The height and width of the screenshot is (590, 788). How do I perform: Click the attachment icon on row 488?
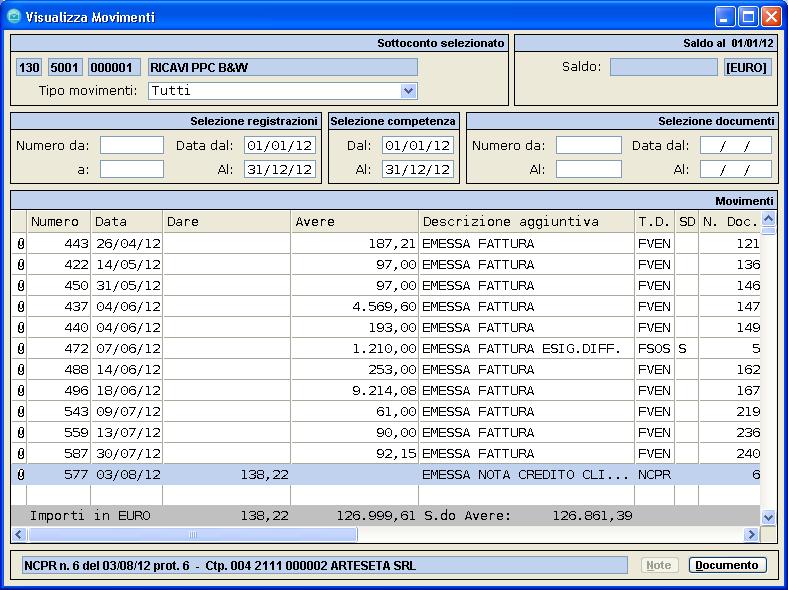tap(21, 370)
